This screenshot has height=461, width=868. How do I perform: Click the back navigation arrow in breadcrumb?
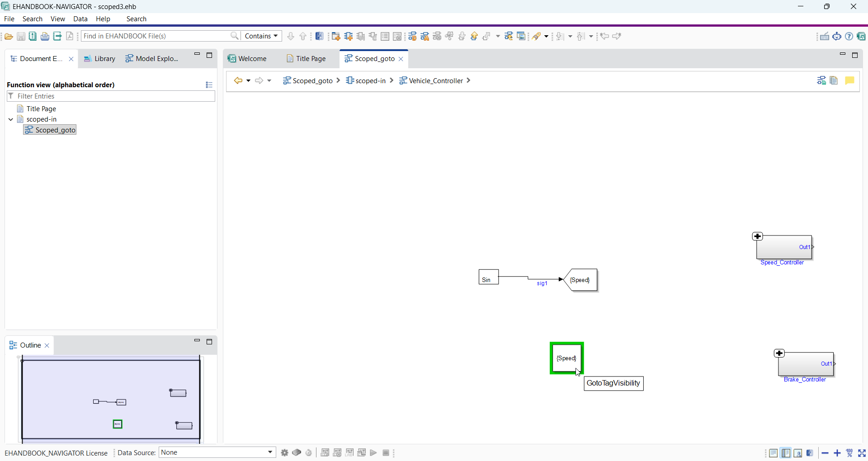click(x=238, y=80)
